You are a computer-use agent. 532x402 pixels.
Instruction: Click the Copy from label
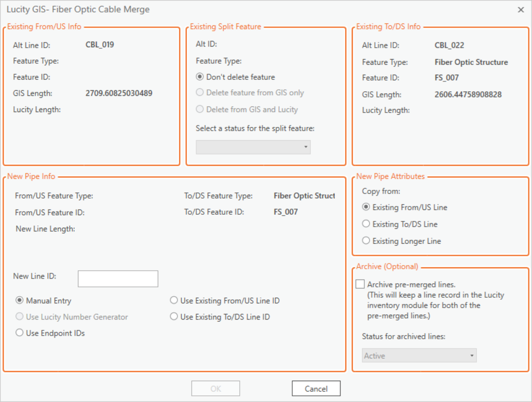point(381,191)
